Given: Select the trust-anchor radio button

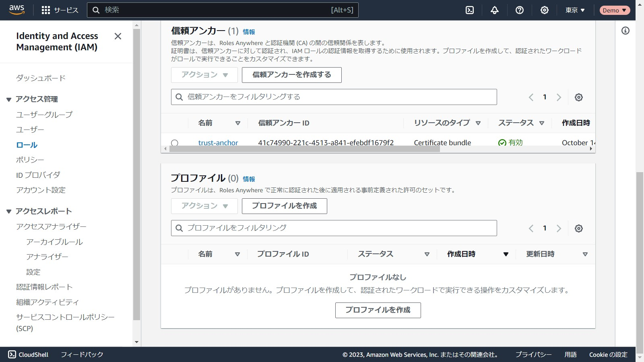Looking at the screenshot, I should click(x=175, y=143).
